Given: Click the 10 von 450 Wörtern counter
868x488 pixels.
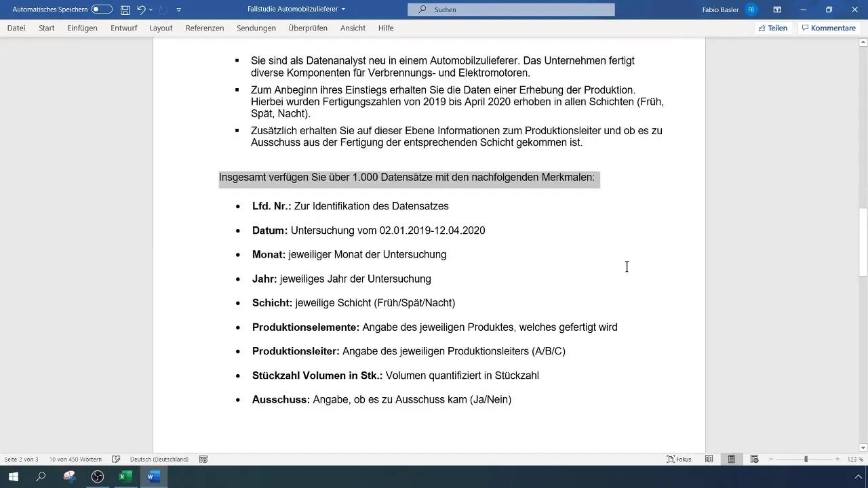Looking at the screenshot, I should [x=75, y=459].
